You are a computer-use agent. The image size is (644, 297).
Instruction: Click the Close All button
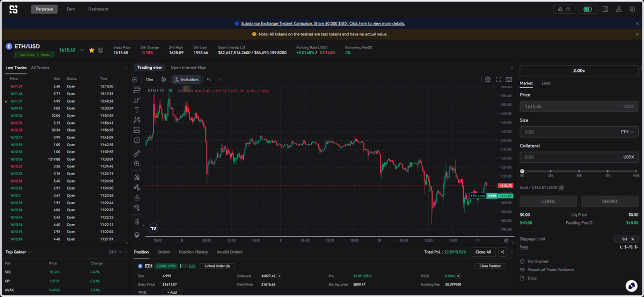tap(483, 252)
